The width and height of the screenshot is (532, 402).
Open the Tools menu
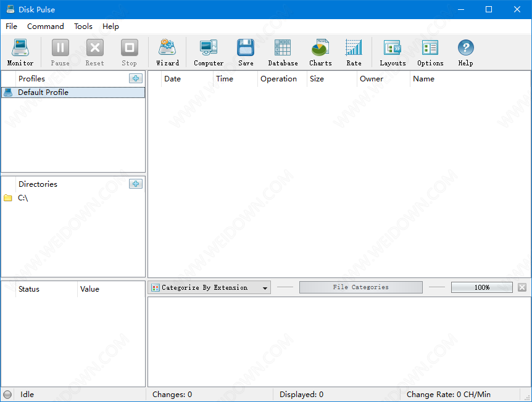coord(83,27)
